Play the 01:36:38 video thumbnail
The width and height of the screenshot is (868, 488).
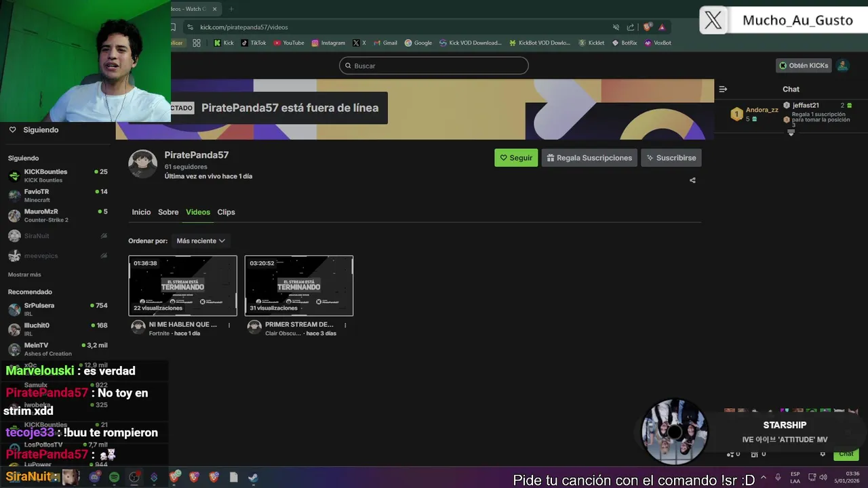[x=183, y=285]
